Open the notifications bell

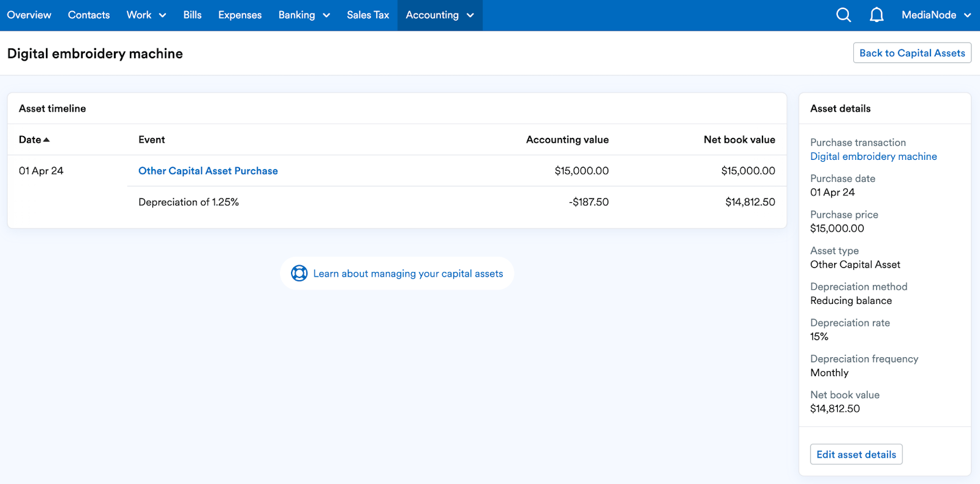[876, 15]
